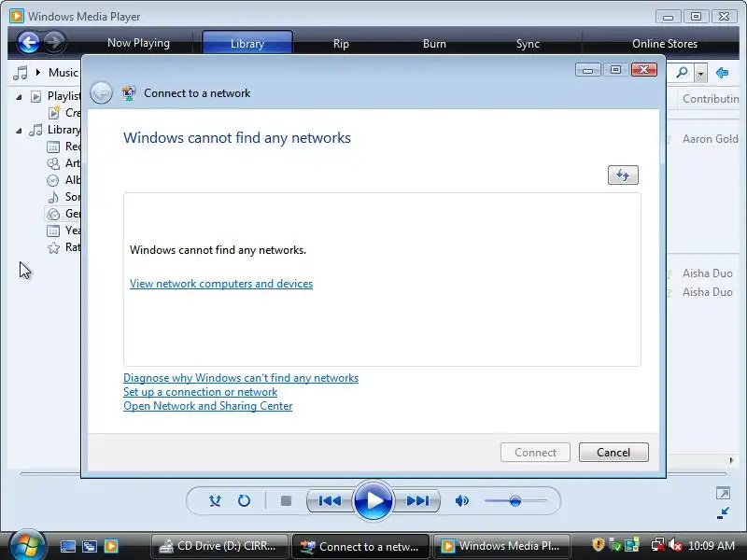The height and width of the screenshot is (560, 747).
Task: Switch to the Now Playing tab
Action: click(138, 43)
